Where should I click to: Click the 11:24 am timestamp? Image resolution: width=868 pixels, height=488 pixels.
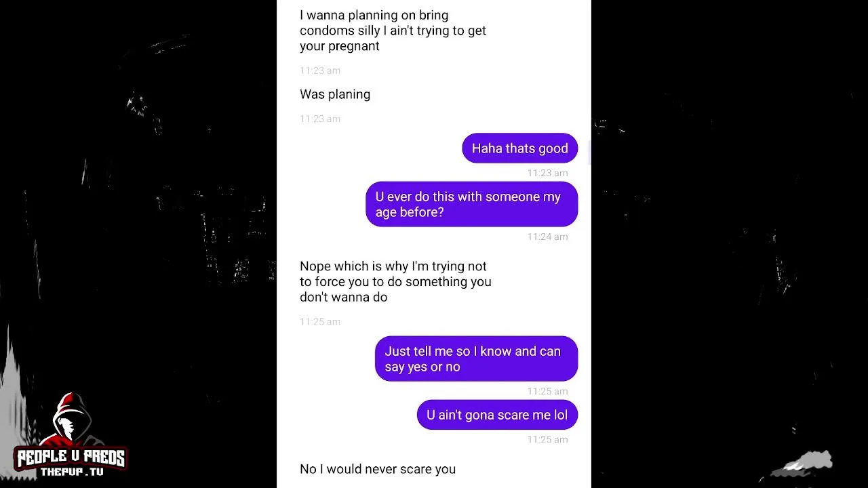[547, 237]
